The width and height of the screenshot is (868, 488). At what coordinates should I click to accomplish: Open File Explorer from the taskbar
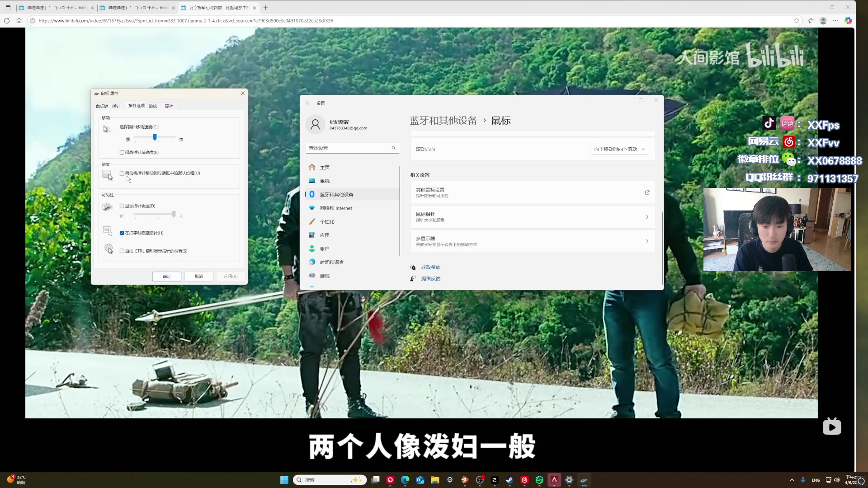435,480
